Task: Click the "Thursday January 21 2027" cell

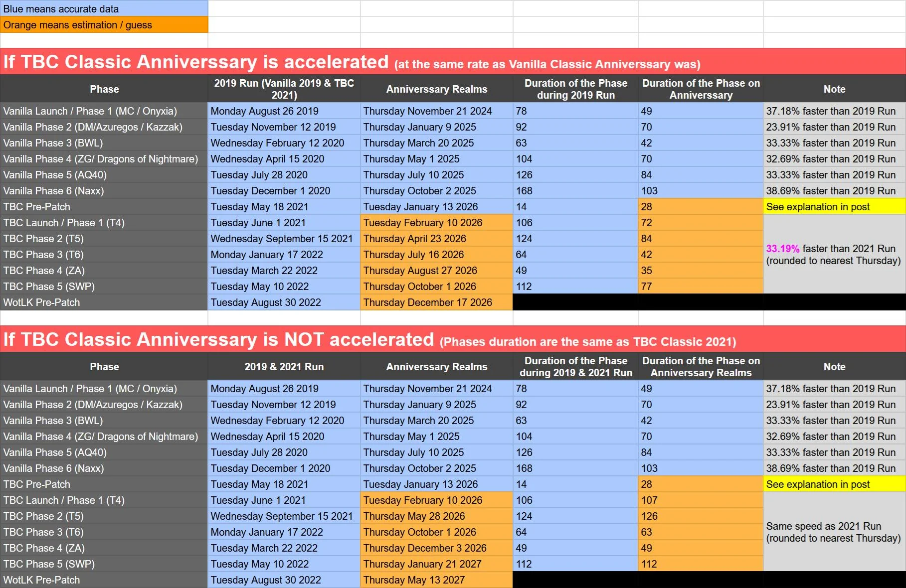Action: point(436,564)
